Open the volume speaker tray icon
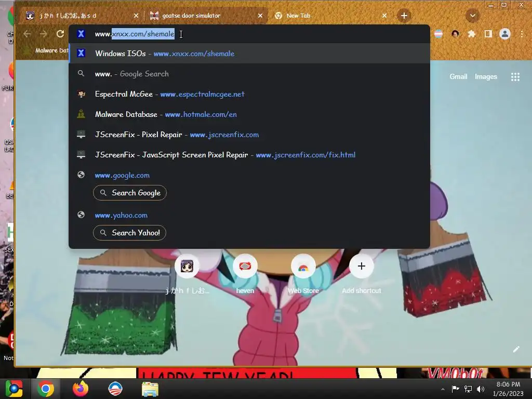532x399 pixels. (x=481, y=389)
